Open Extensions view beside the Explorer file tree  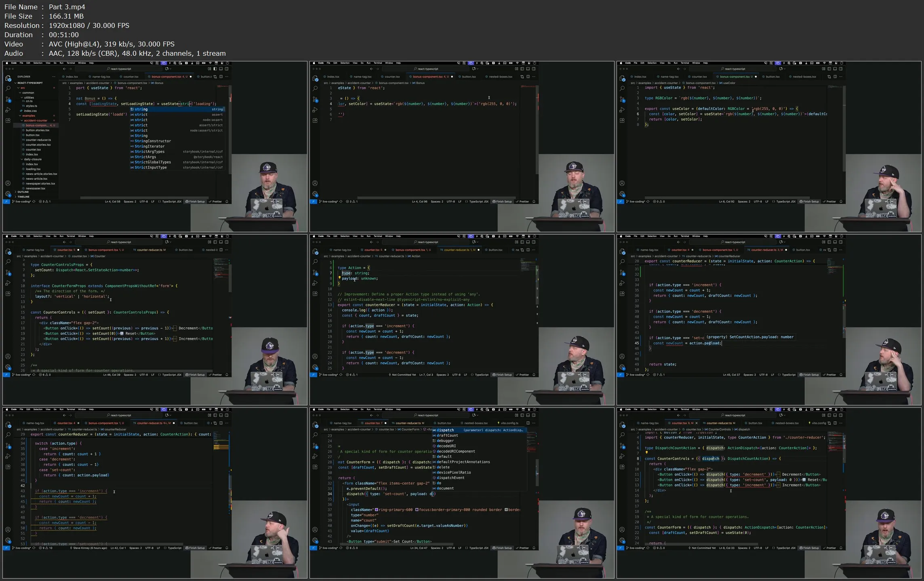8,120
